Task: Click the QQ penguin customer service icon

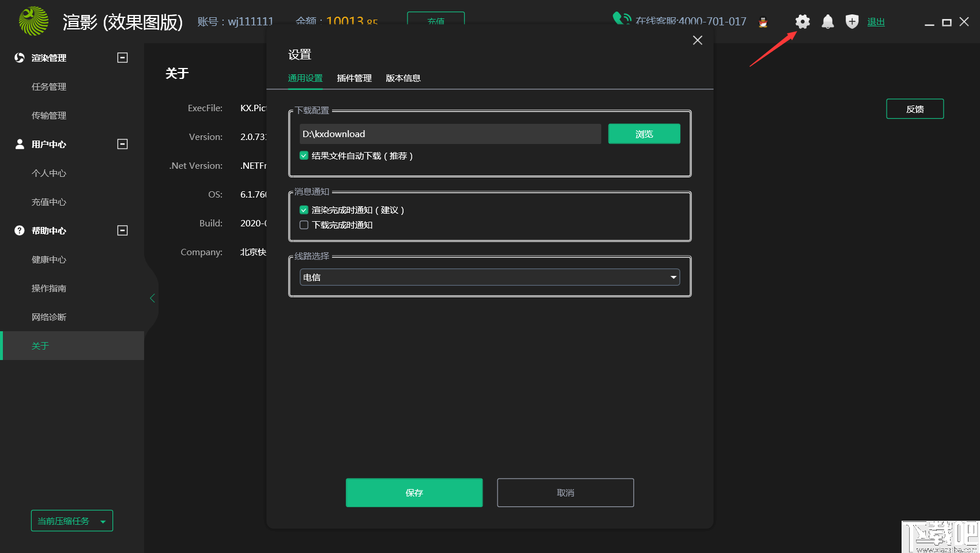Action: point(763,22)
